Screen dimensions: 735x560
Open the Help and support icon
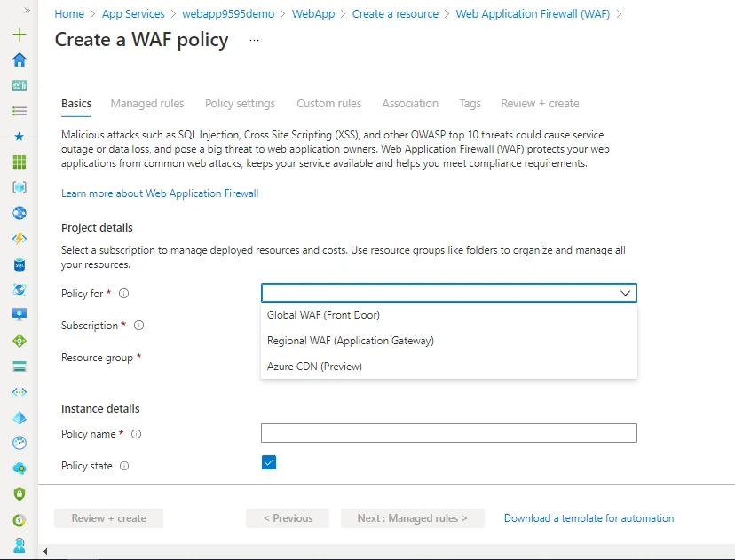click(x=19, y=544)
